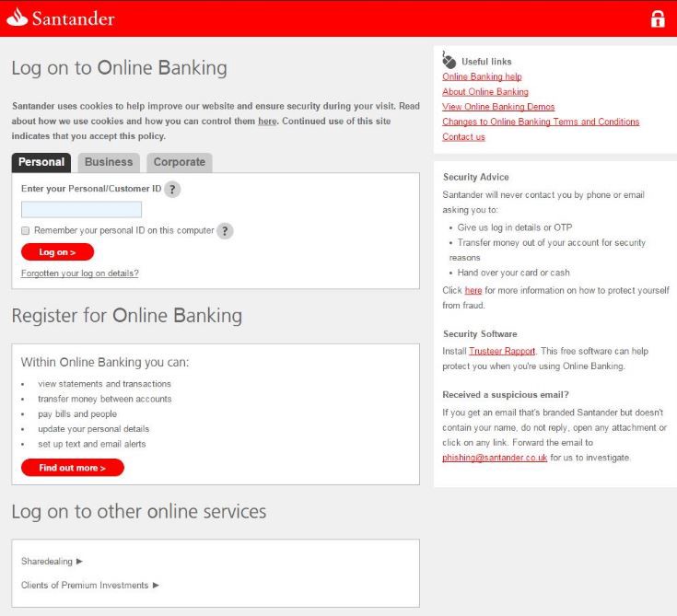
Task: Open Changes to Online Banking Terms and Conditions
Action: pyautogui.click(x=541, y=122)
